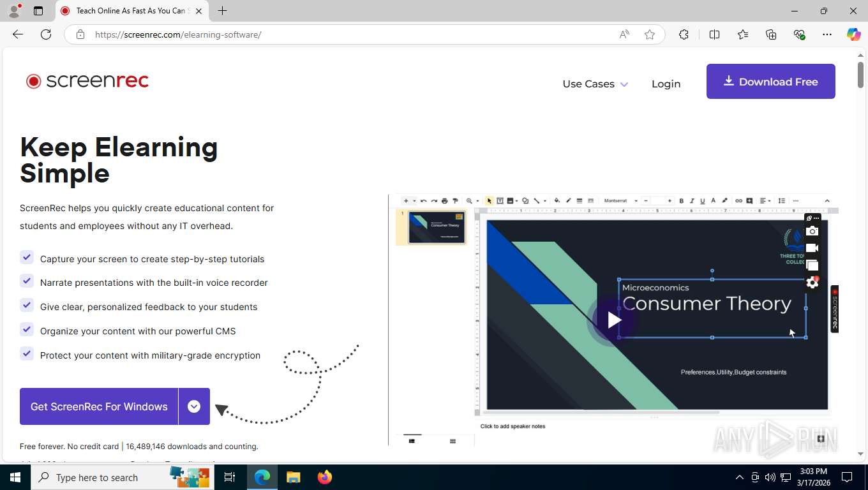The height and width of the screenshot is (490, 868).
Task: Open the Edge profile icon
Action: coord(14,11)
